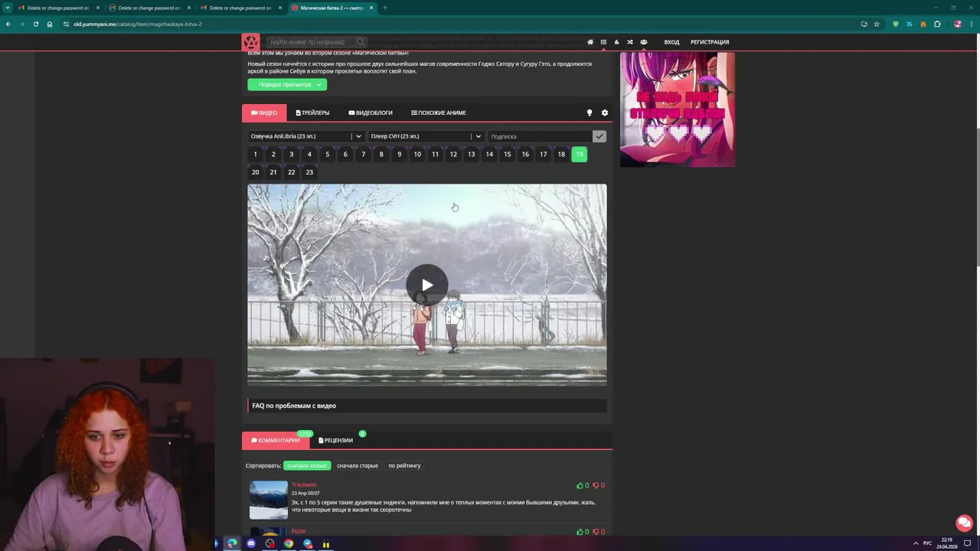This screenshot has height=551, width=980.
Task: Dislike the Trautwein comment with thumbs down
Action: tap(598, 485)
